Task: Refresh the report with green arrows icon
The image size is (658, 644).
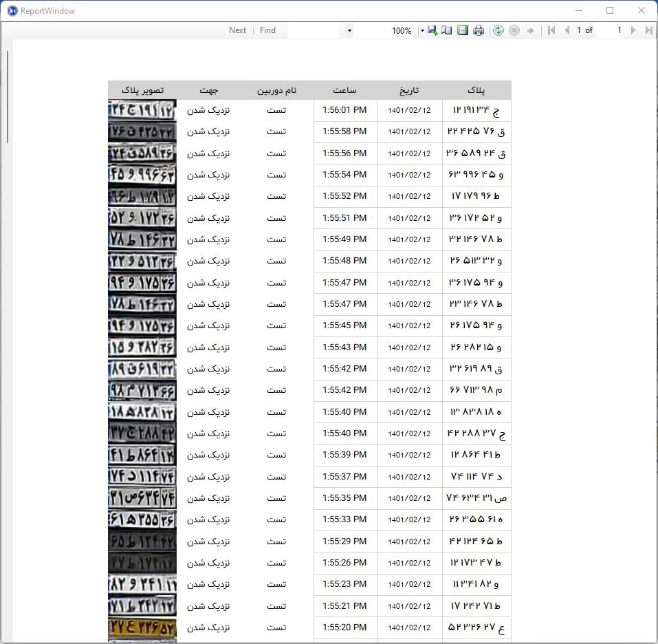Action: 498,30
